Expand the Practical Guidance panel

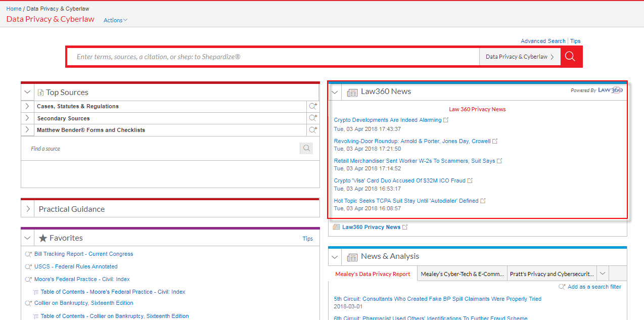click(28, 209)
